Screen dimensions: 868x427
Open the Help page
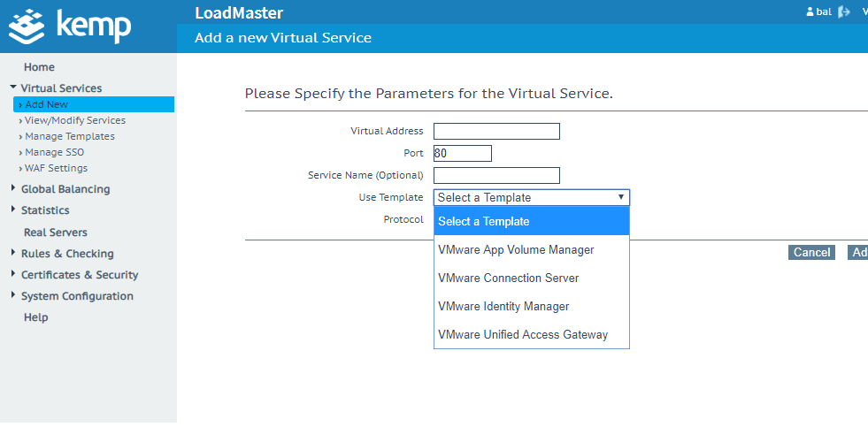coord(36,316)
